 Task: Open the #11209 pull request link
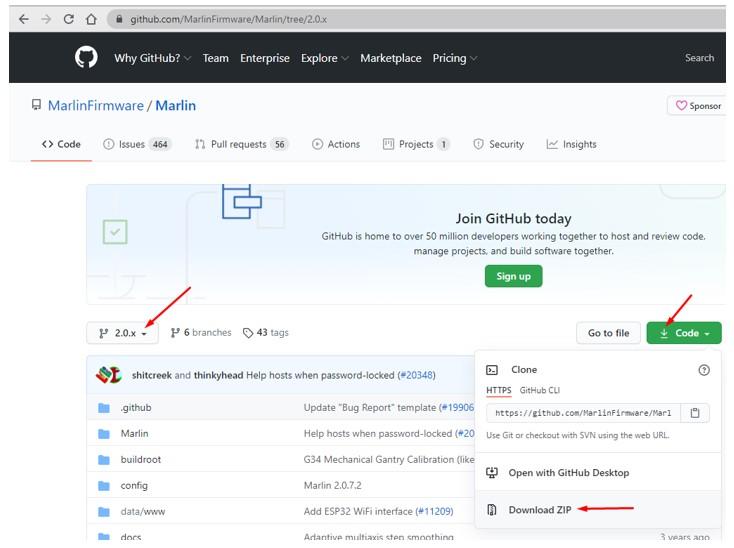click(x=434, y=511)
